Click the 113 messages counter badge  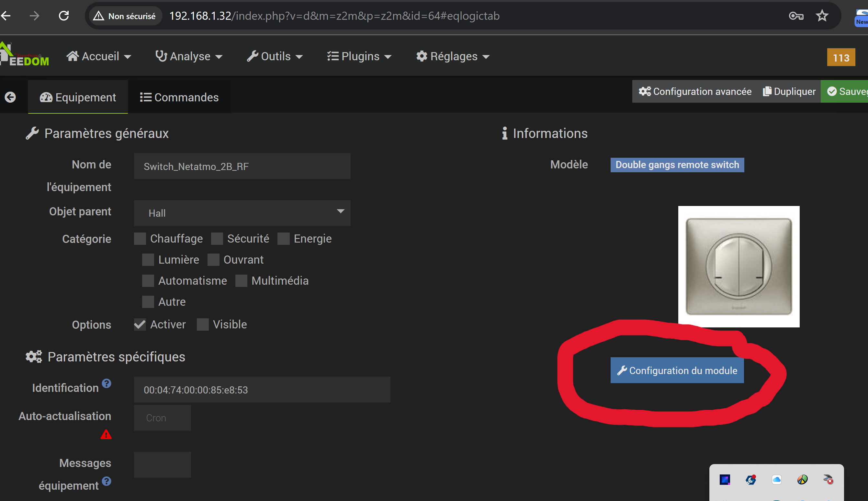click(x=841, y=57)
